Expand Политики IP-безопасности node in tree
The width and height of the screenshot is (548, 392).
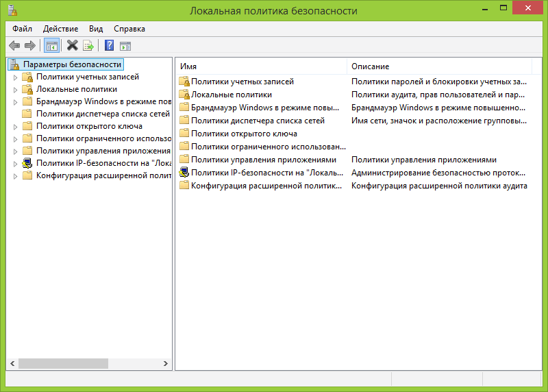click(x=15, y=164)
